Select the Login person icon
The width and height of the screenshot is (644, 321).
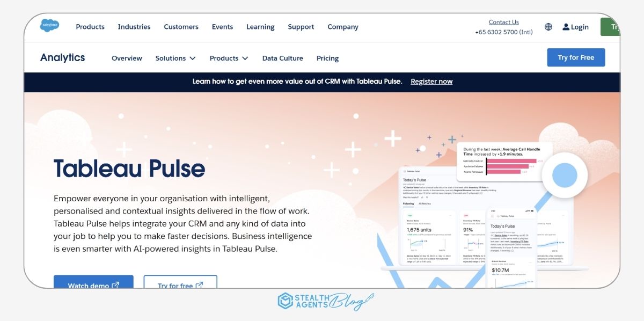pos(566,27)
